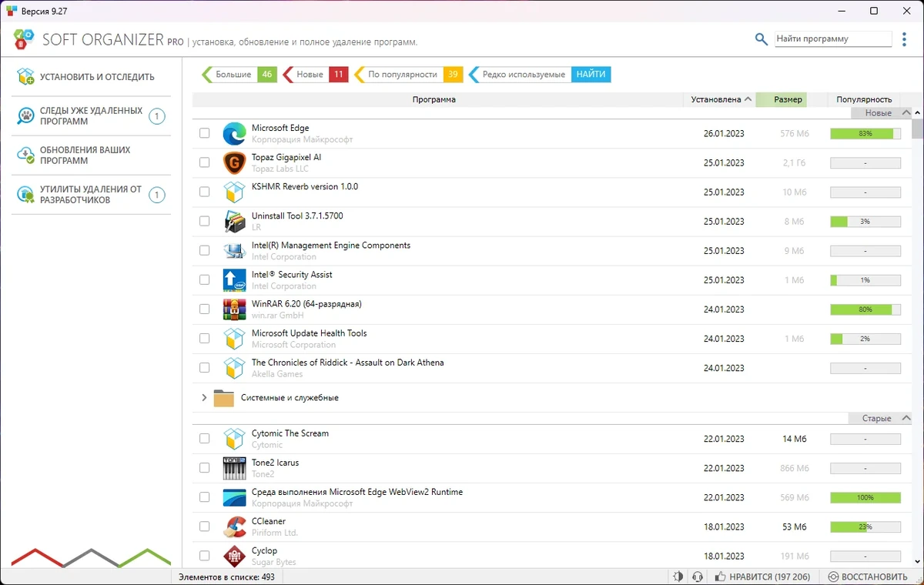
Task: Click the Intel Security Assist icon
Action: coord(234,280)
